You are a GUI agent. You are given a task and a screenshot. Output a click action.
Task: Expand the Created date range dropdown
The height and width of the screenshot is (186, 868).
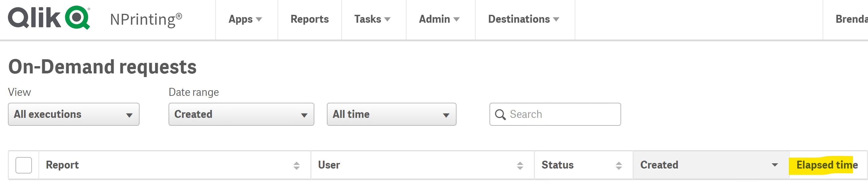coord(241,115)
